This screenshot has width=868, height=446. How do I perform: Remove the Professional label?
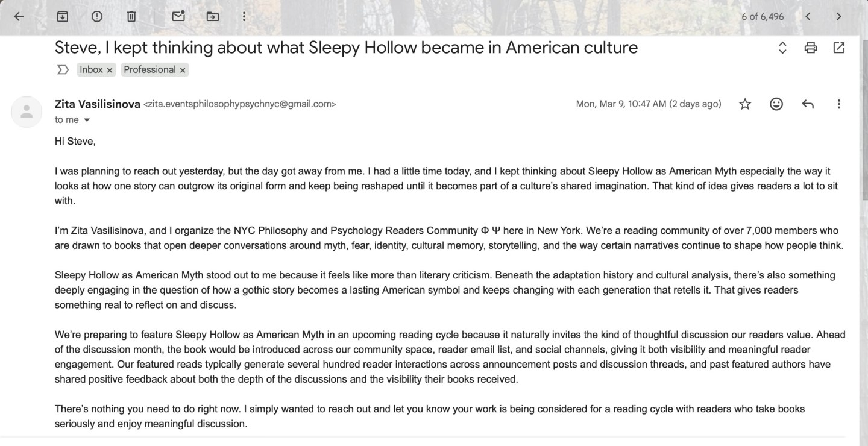coord(183,69)
